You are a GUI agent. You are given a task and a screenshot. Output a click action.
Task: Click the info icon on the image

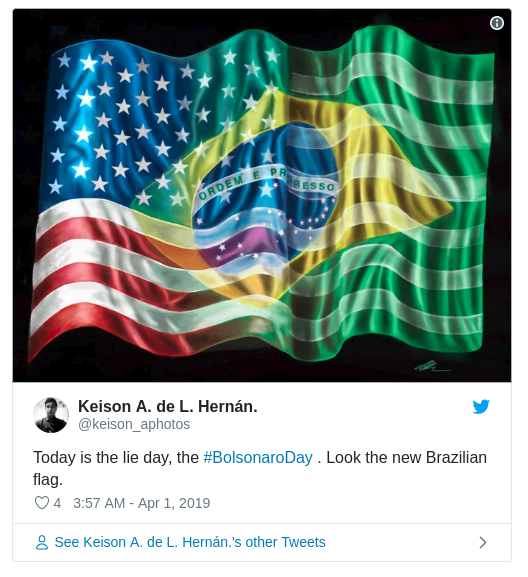pyautogui.click(x=496, y=23)
